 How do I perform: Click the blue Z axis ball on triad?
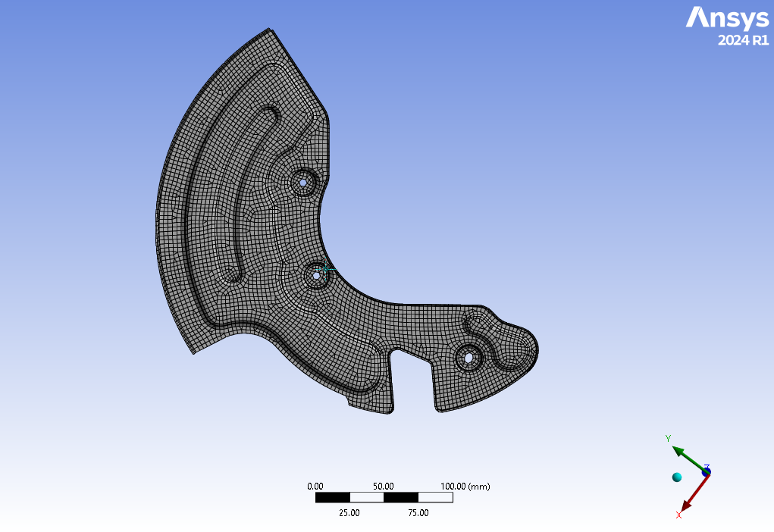click(707, 472)
